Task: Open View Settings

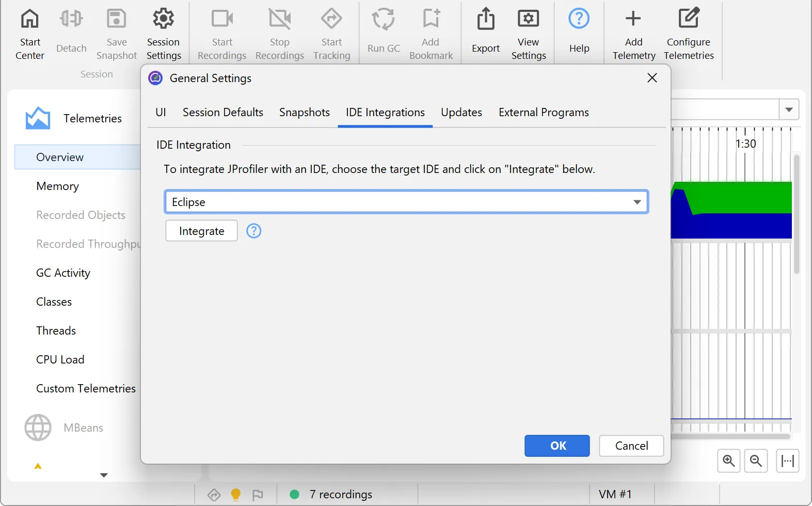Action: click(x=529, y=35)
